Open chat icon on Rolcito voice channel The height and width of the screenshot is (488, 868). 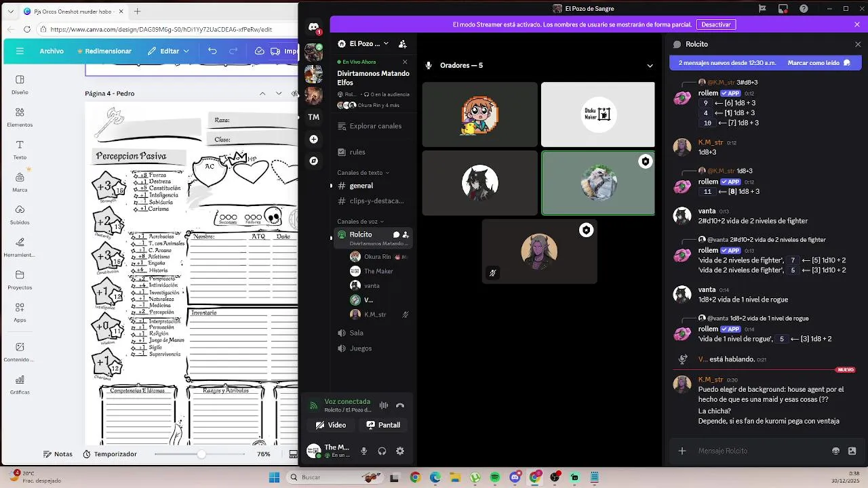(397, 235)
